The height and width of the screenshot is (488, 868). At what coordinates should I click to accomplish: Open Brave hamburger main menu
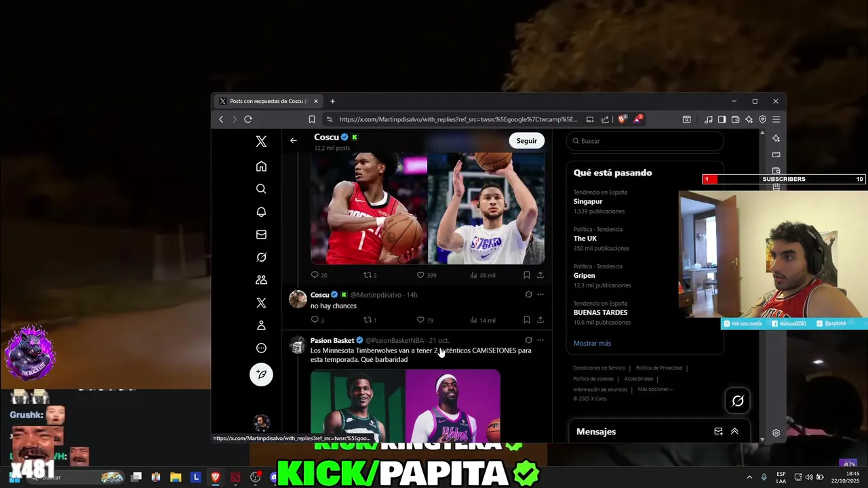point(776,119)
